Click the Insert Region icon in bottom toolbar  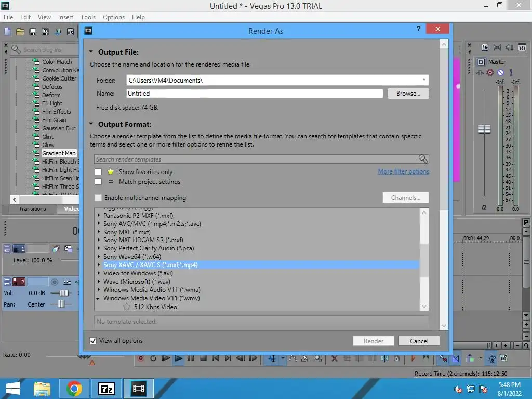coord(426,358)
